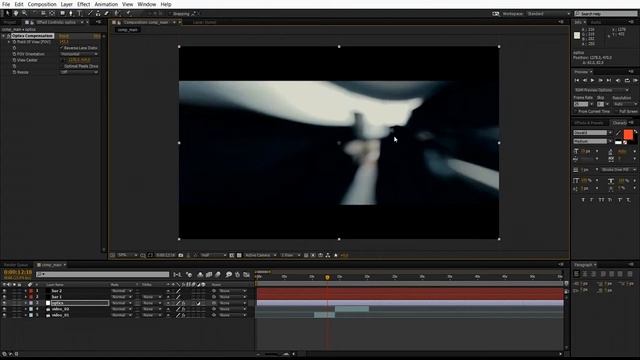Click the Brainstorm icon in timeline
This screenshot has width=640, height=360.
(229, 275)
